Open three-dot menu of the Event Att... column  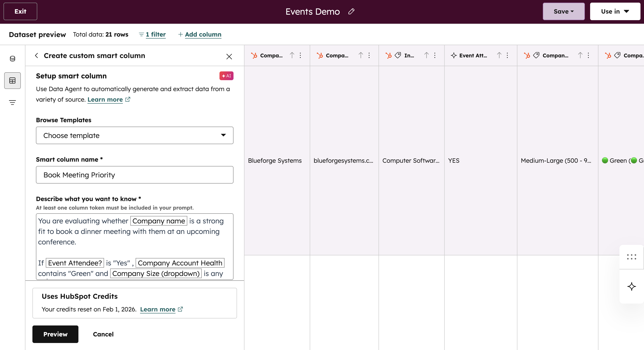[507, 55]
